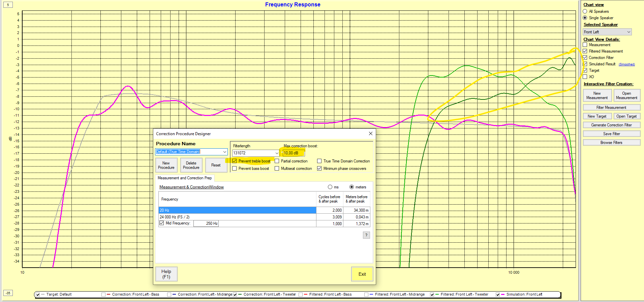Expand the Procedure Name dropdown list

[x=225, y=152]
